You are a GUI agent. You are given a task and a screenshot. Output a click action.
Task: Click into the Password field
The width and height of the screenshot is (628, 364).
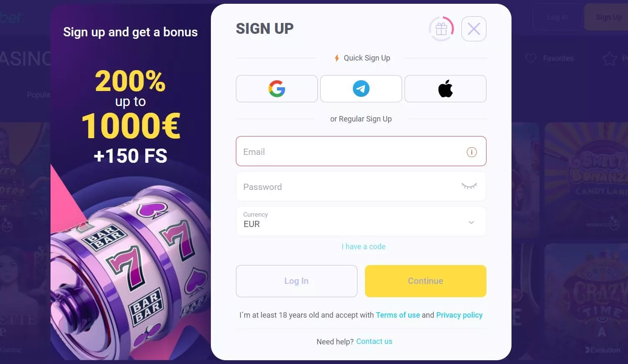[x=361, y=186]
